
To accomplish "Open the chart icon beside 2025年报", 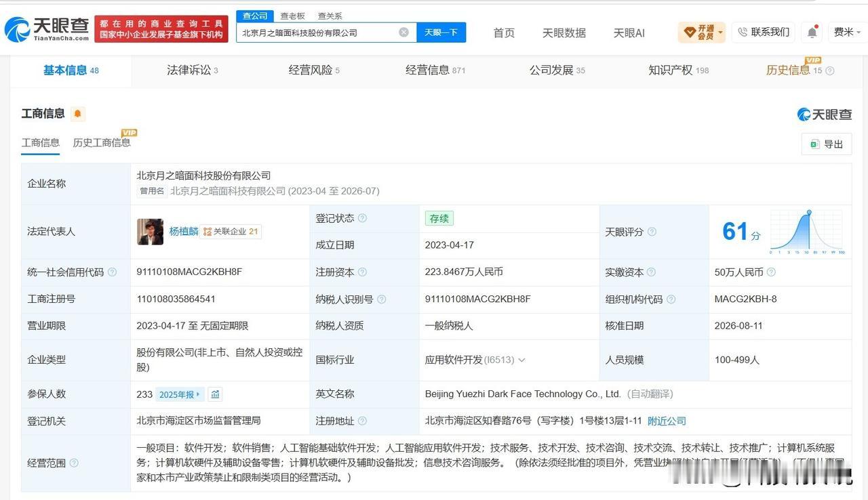I will point(215,394).
